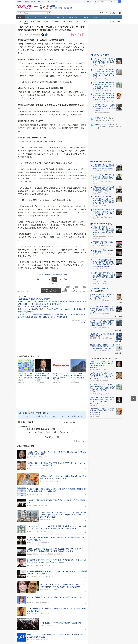Screen dimensions: 138x644
Task: Select エンタメ category tab
Action: click(47, 21)
